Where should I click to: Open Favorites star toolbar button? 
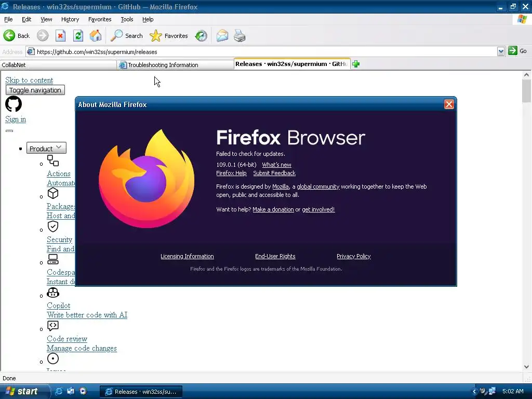click(x=169, y=36)
